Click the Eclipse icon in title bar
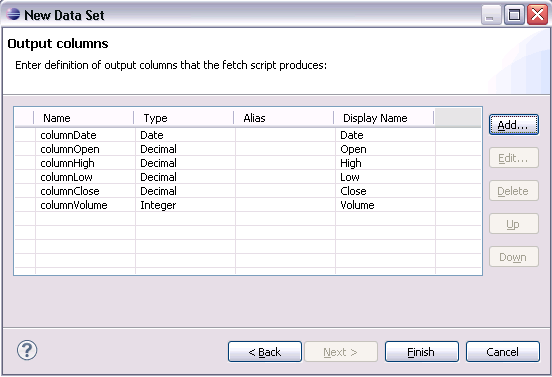Image resolution: width=552 pixels, height=377 pixels. coord(13,14)
